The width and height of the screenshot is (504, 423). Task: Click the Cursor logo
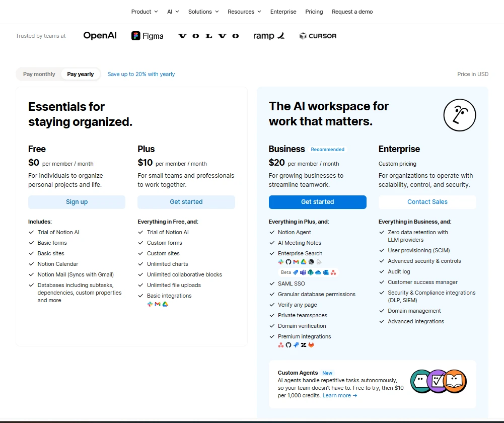pos(318,36)
